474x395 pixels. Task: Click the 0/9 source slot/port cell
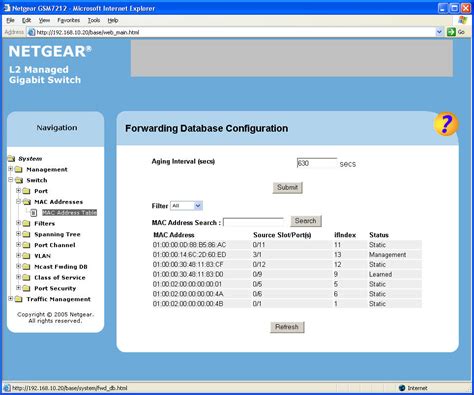[x=257, y=274]
